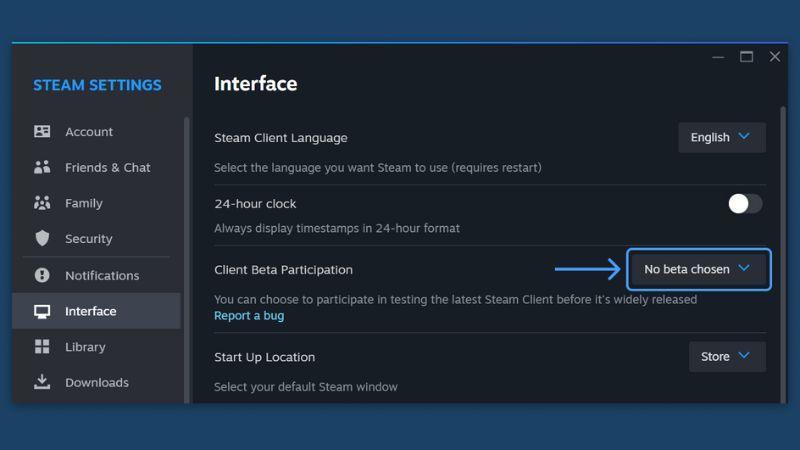Maximize the Steam Settings window
The image size is (800, 450).
tap(746, 57)
